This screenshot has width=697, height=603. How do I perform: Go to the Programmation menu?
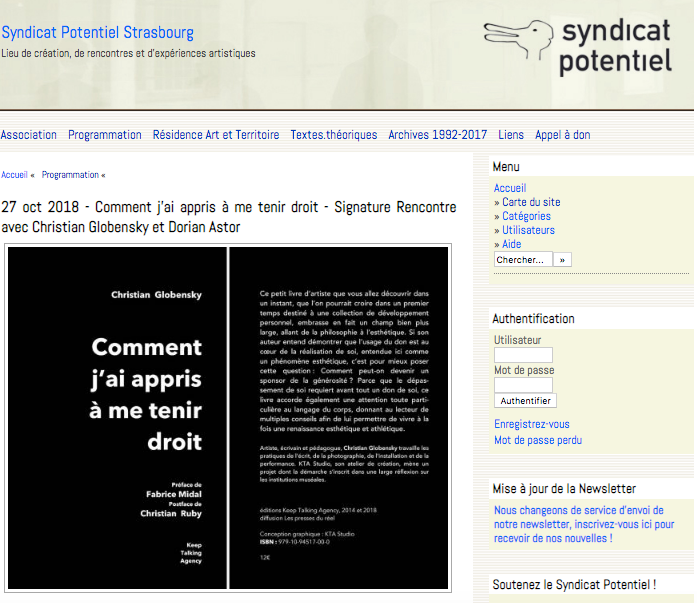pos(105,135)
